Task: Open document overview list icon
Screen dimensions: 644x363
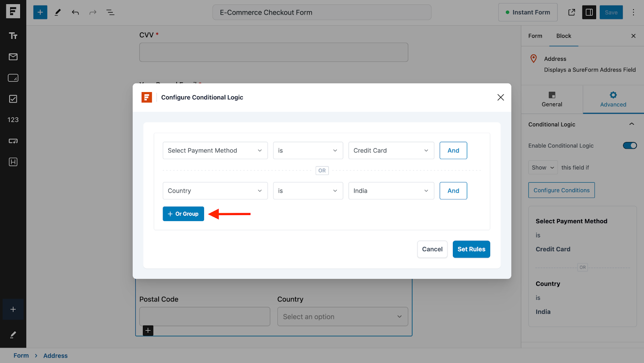Action: coord(110,12)
